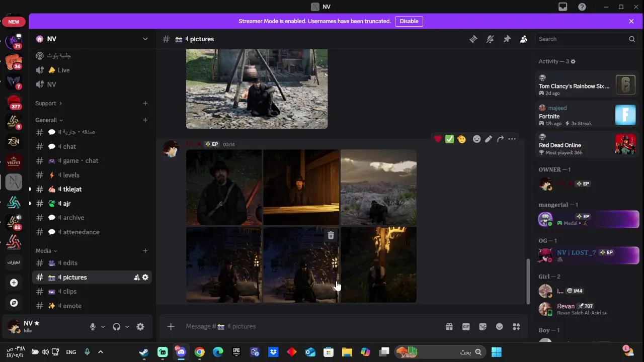Open Activity settings gear icon

point(573,61)
